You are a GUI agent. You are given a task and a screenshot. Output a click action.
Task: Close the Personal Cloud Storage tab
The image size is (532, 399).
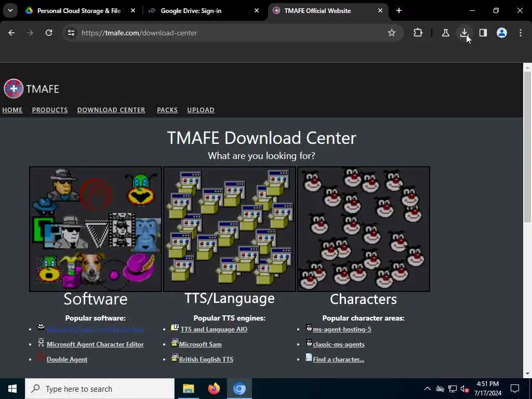pyautogui.click(x=133, y=10)
